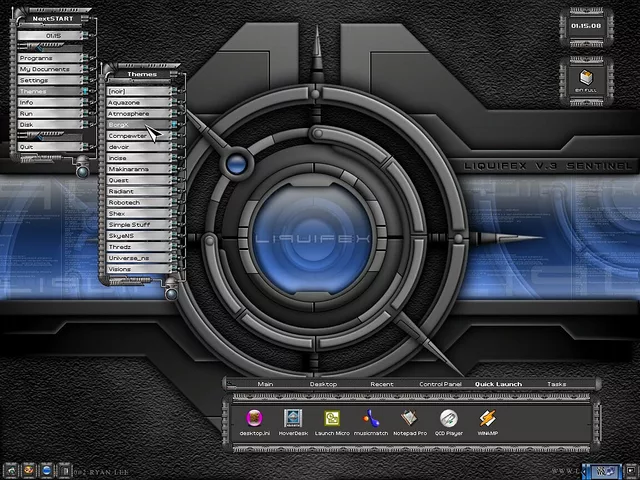Switch to the Desktop tab
This screenshot has height=480, width=640.
click(323, 384)
